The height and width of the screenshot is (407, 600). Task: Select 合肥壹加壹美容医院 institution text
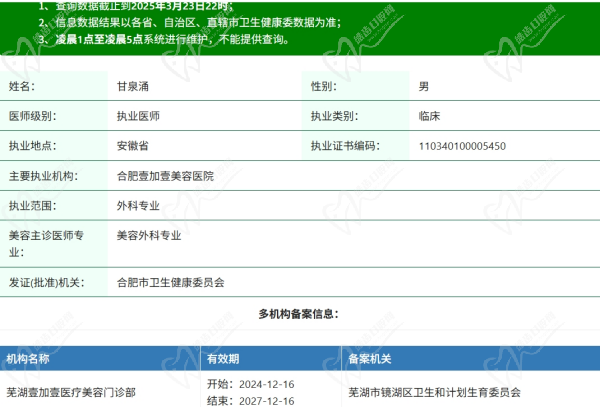point(165,176)
